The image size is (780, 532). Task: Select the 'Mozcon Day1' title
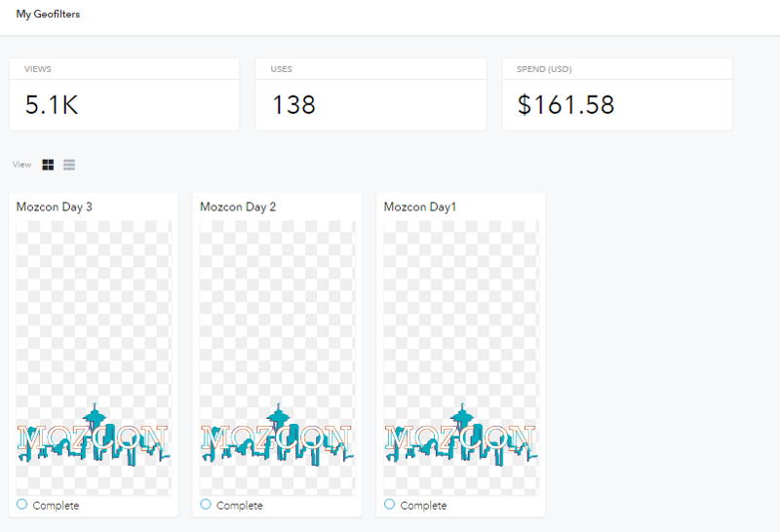(420, 207)
